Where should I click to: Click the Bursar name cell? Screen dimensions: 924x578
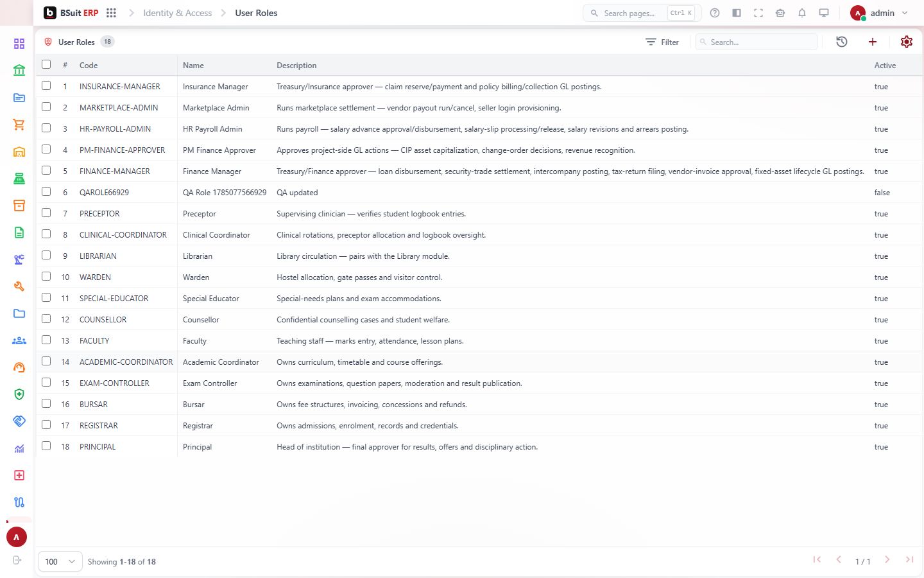194,405
